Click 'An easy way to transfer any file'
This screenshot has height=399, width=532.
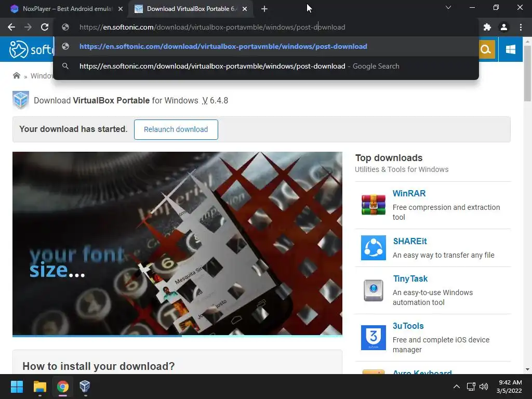click(444, 255)
